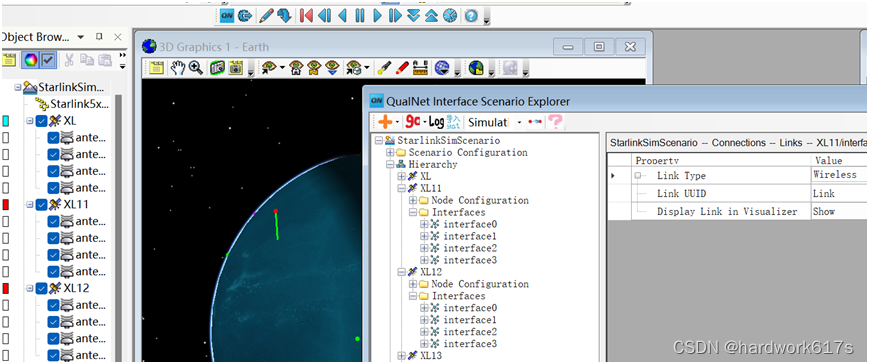Viewport: 869px width, 364px height.
Task: Click the camera snapshot icon in 3D toolbar
Action: tap(236, 68)
